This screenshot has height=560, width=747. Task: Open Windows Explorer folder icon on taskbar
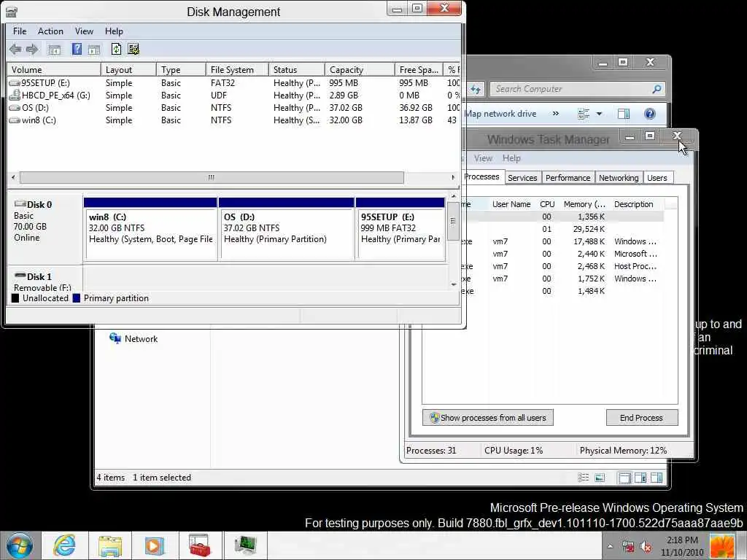pyautogui.click(x=109, y=545)
